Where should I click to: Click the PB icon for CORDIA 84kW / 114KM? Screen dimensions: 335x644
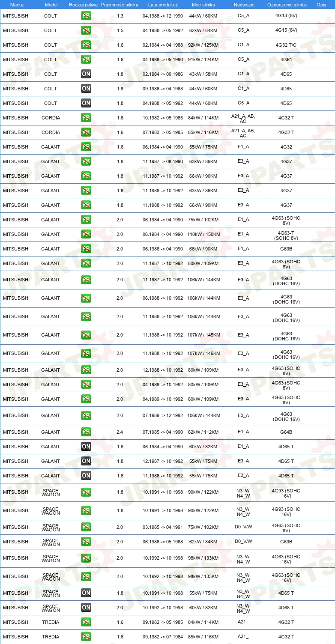click(86, 118)
